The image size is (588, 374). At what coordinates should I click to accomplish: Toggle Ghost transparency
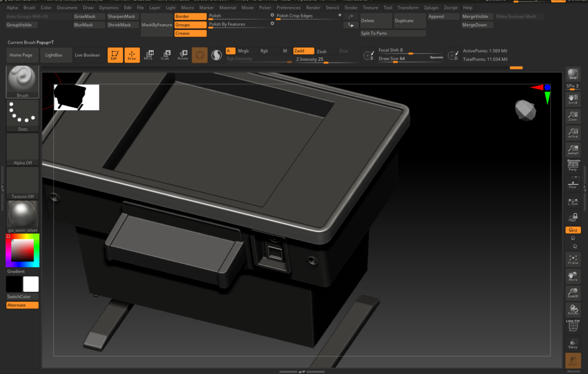[572, 360]
